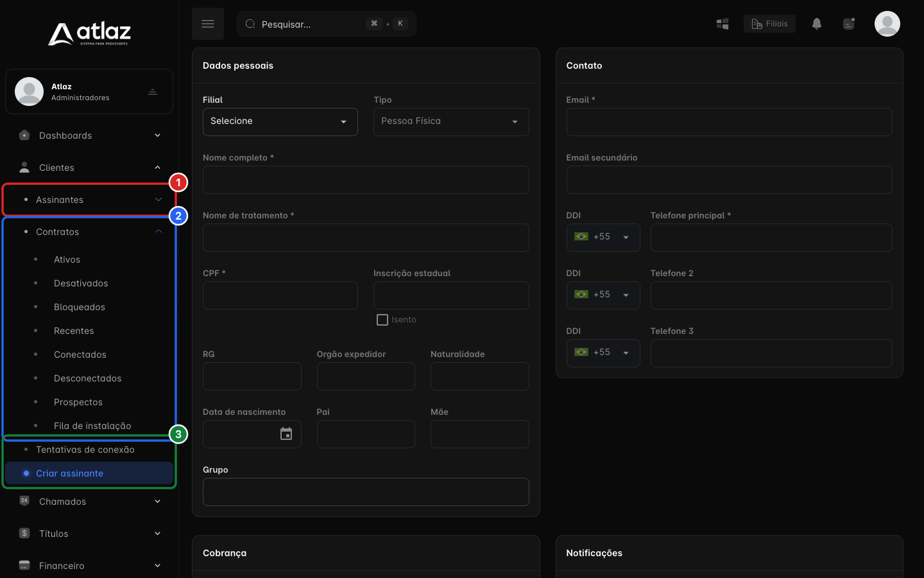Click the Telefone principal input field
924x578 pixels.
(x=771, y=238)
